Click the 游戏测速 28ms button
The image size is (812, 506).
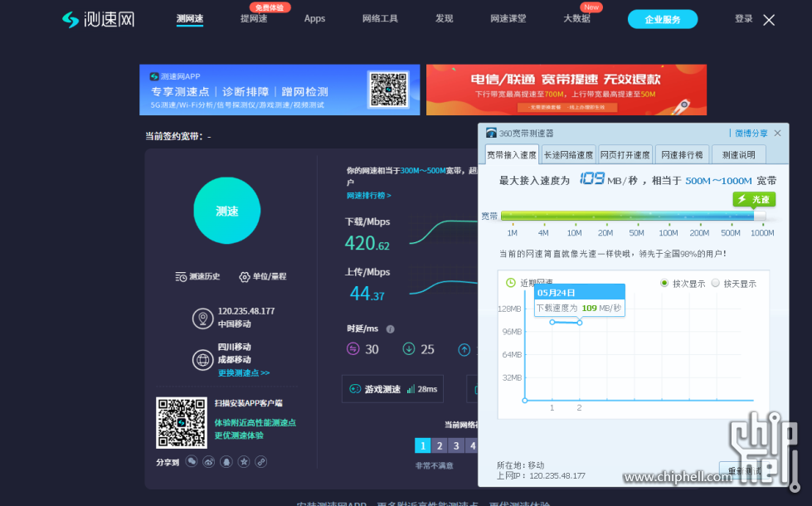(x=392, y=389)
